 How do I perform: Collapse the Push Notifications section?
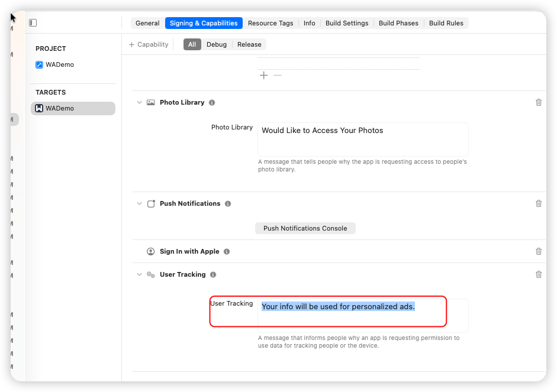139,203
